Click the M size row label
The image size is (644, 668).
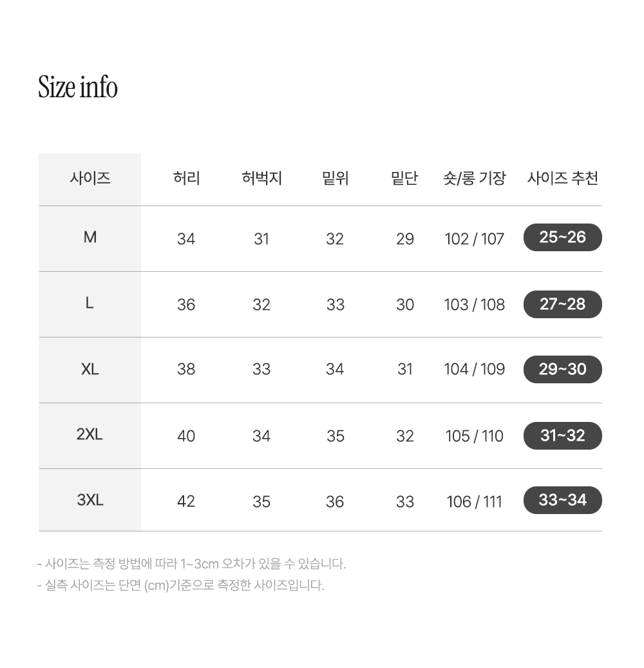[x=90, y=237]
